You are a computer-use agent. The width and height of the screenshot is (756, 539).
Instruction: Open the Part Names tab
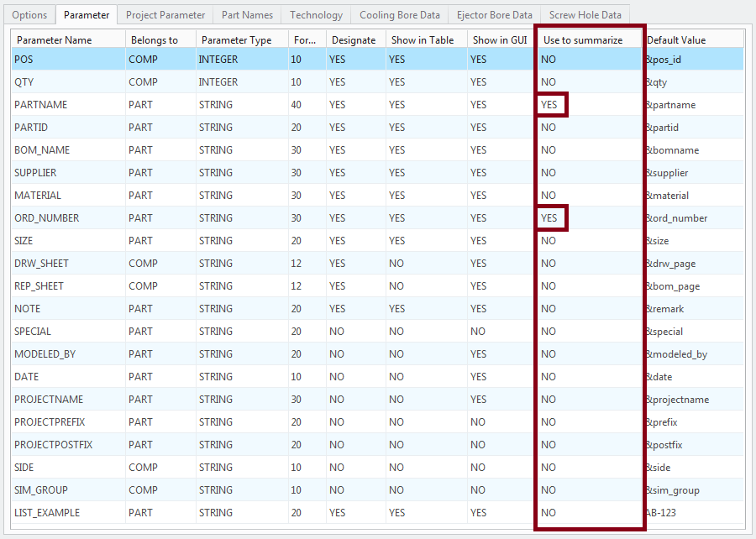[247, 15]
